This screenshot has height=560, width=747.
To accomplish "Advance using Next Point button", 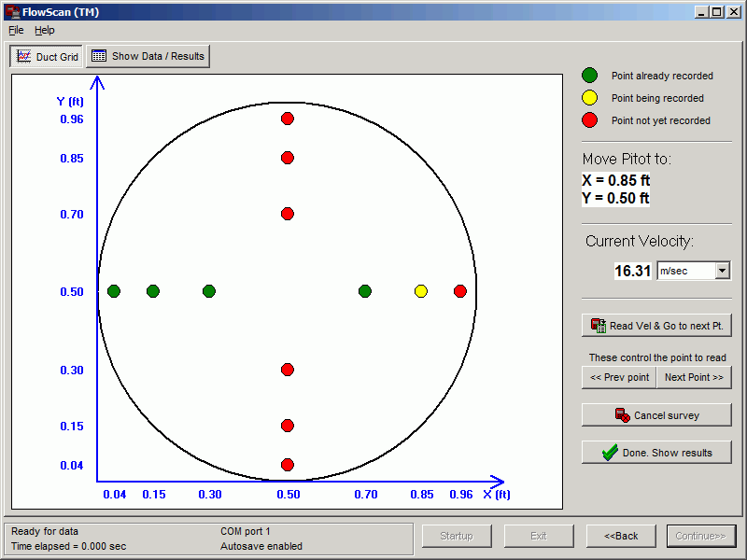I will (694, 378).
